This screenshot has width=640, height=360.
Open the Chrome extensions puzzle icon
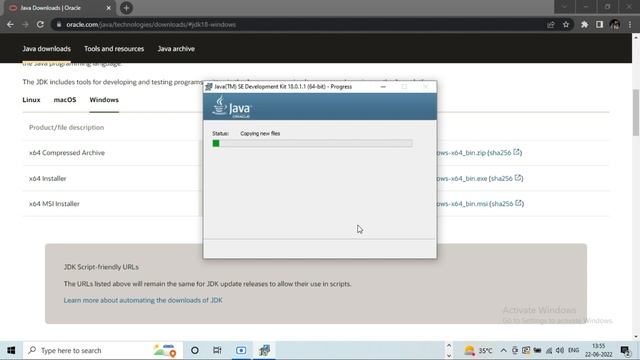[584, 24]
